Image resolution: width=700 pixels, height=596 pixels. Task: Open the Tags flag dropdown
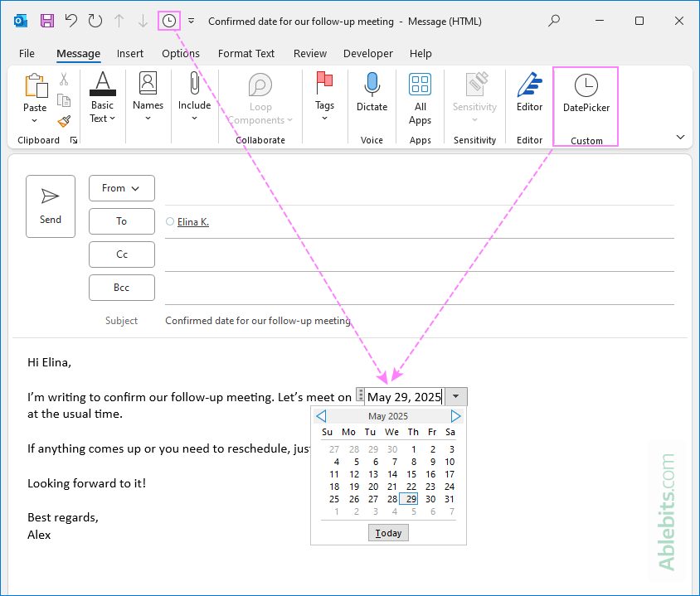(324, 96)
